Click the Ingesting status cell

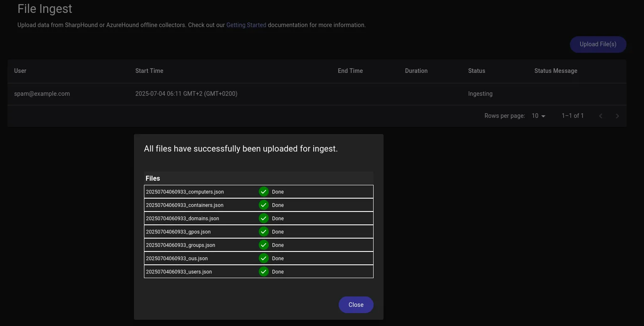coord(480,94)
